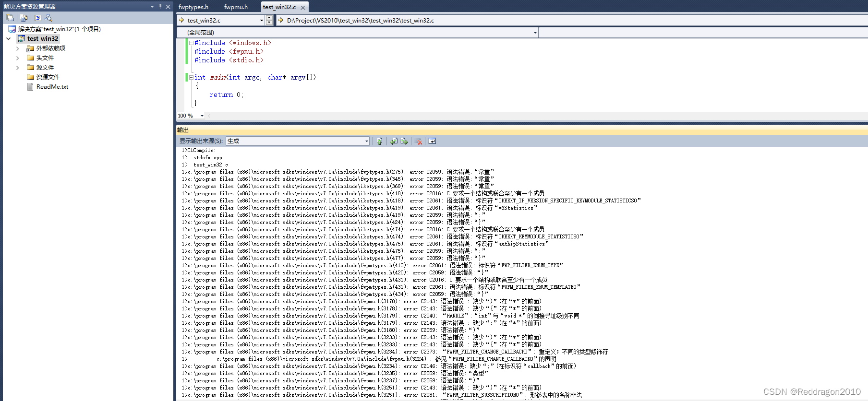Screen dimensions: 868x401
Task: Click the Class Diagram icon in Solution Explorer
Action: [x=48, y=18]
